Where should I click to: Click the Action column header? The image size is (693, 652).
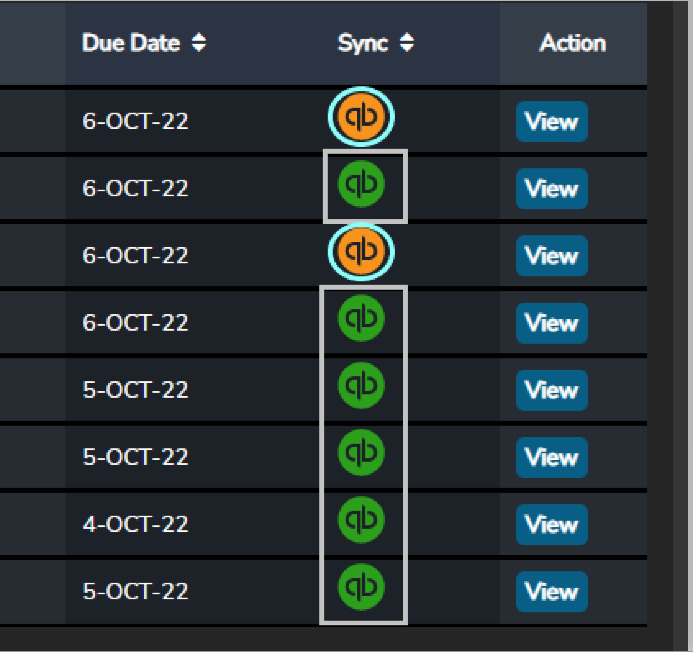click(x=572, y=43)
